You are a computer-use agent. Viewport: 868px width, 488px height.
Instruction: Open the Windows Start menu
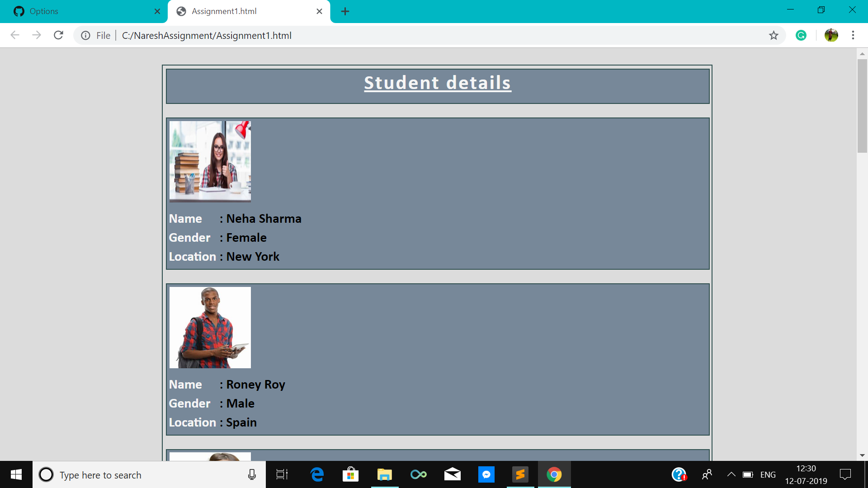16,474
